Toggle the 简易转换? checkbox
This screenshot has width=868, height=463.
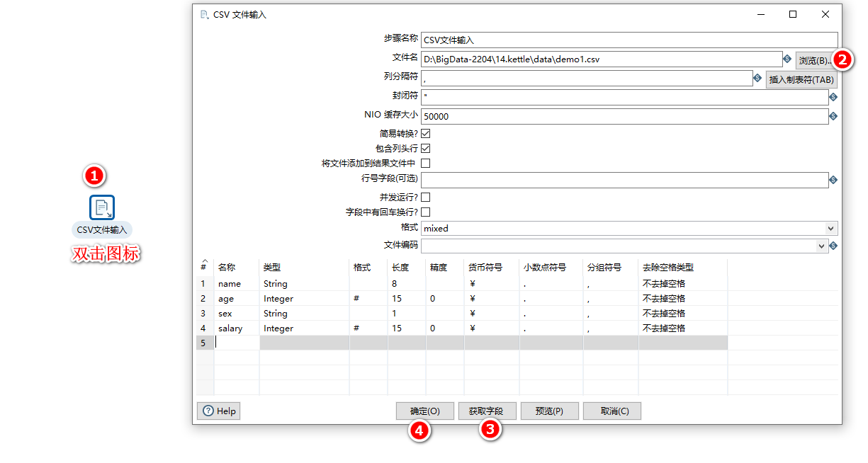pyautogui.click(x=426, y=133)
